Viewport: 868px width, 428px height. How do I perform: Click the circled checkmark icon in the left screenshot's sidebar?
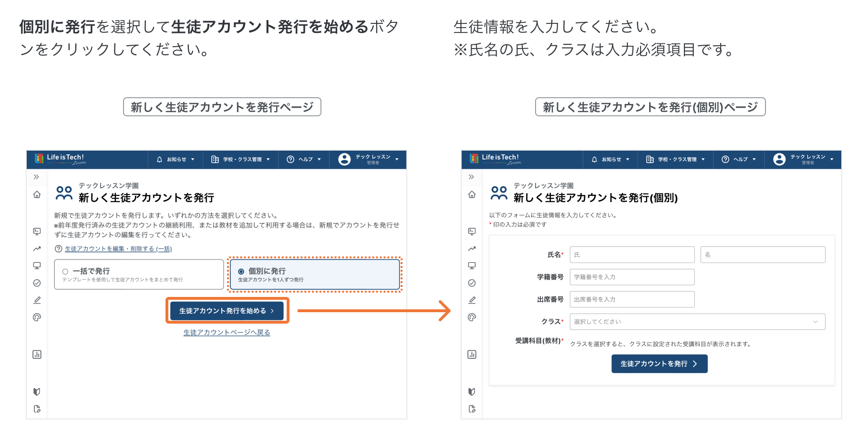[x=37, y=283]
